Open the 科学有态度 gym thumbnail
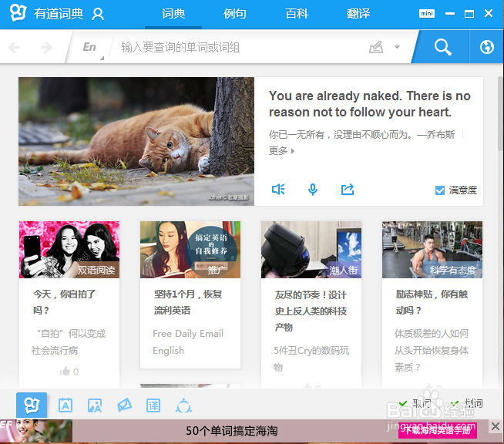The height and width of the screenshot is (444, 504). coord(432,250)
